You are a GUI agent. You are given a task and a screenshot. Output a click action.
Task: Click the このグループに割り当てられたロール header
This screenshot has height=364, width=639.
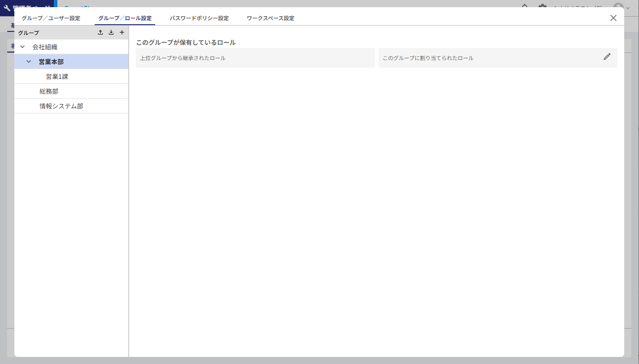428,58
